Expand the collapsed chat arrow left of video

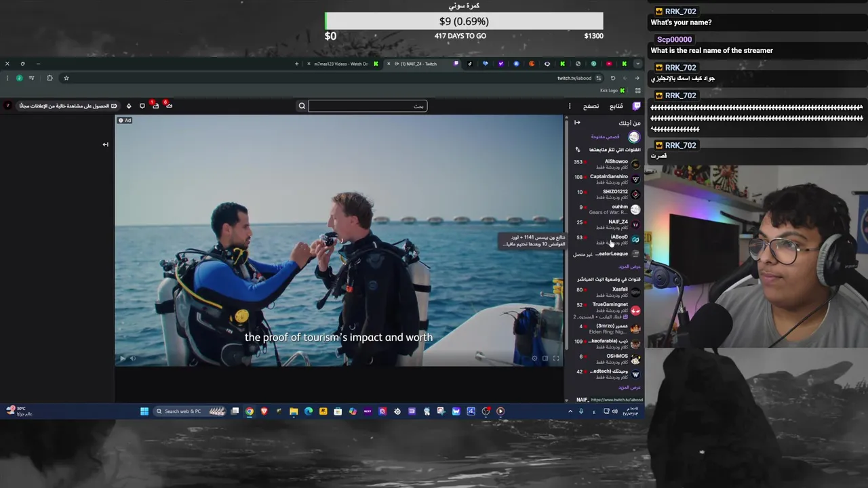point(105,144)
